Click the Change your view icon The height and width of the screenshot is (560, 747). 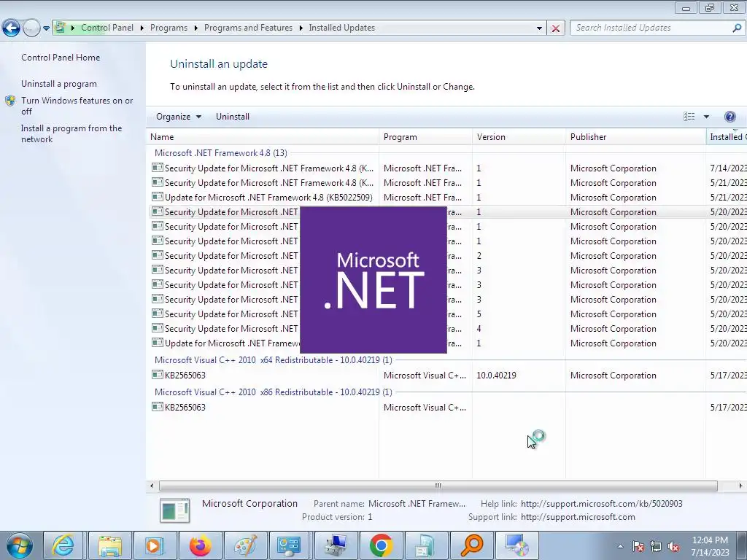click(689, 117)
